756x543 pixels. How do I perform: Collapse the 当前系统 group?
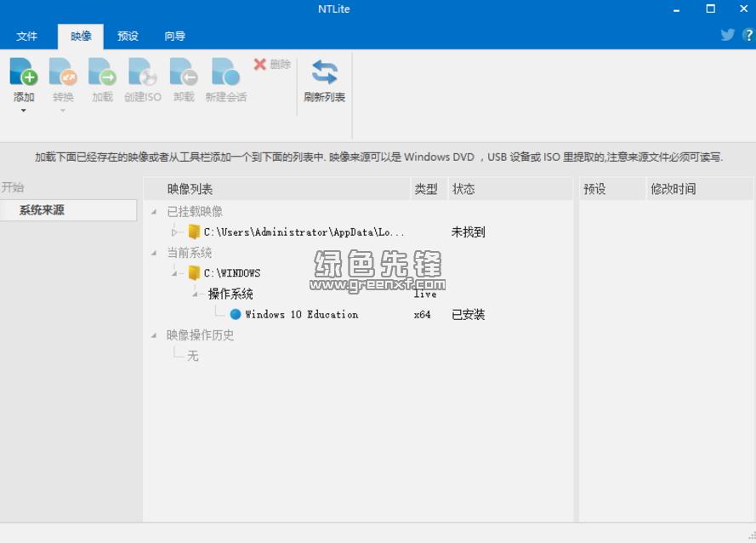154,253
